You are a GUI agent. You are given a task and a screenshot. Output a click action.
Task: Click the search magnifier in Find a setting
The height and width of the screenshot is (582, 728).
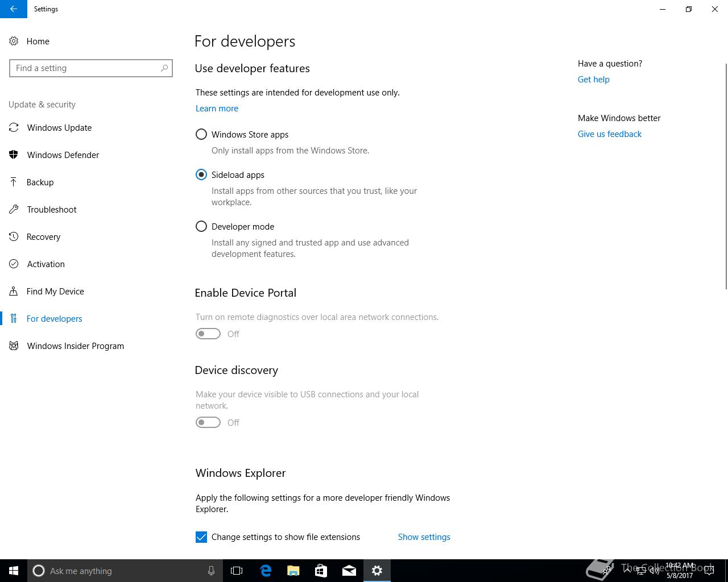(x=164, y=68)
